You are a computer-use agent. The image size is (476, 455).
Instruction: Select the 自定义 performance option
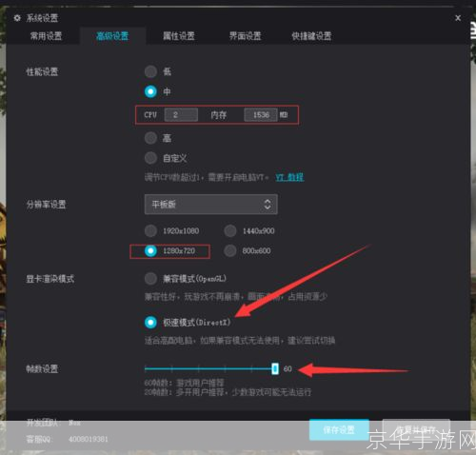pos(150,158)
